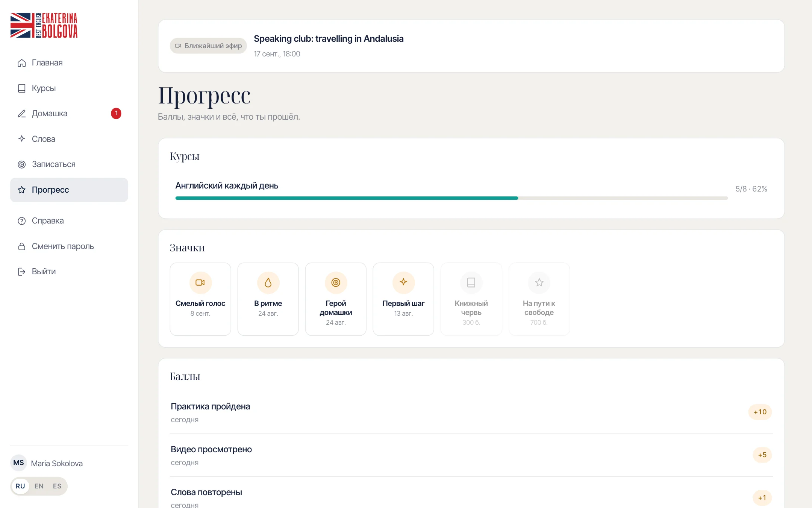
Task: Click the Английский каждый день progress bar
Action: 451,198
